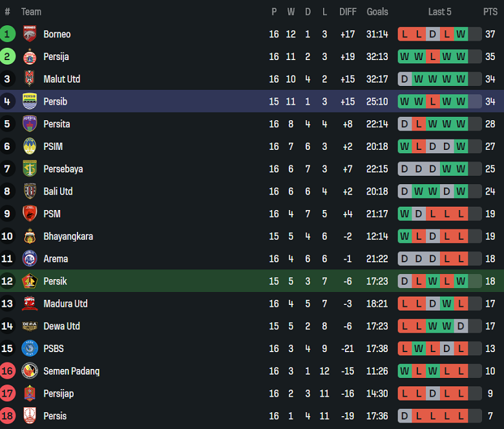The width and height of the screenshot is (504, 429).
Task: Click the Persebaya green crest icon
Action: click(29, 169)
